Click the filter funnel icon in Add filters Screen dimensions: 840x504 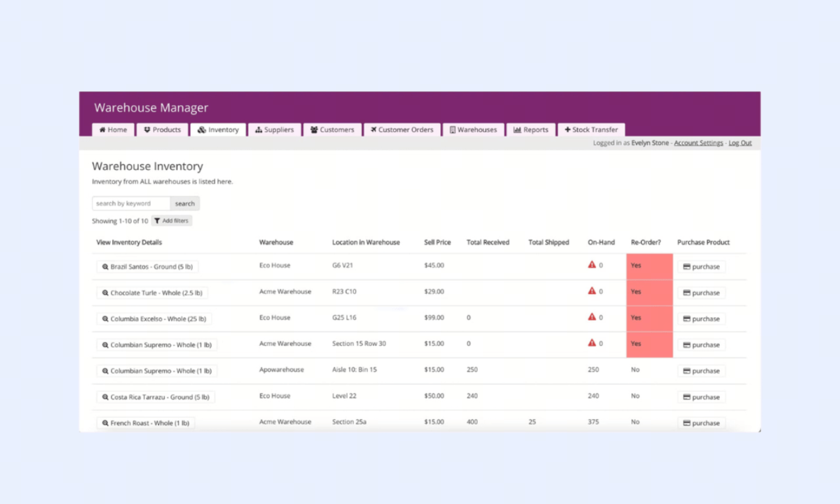[x=157, y=221]
